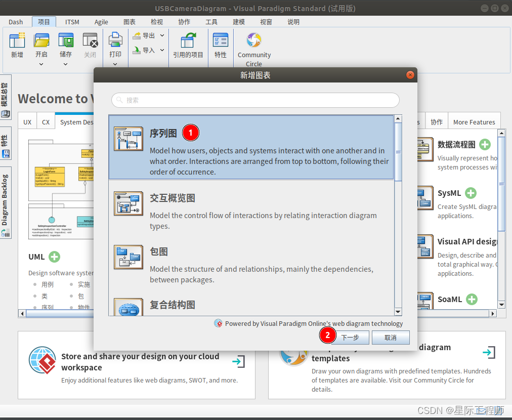This screenshot has width=512, height=420.
Task: Click the right panel scroll-down arrow
Action: click(501, 305)
